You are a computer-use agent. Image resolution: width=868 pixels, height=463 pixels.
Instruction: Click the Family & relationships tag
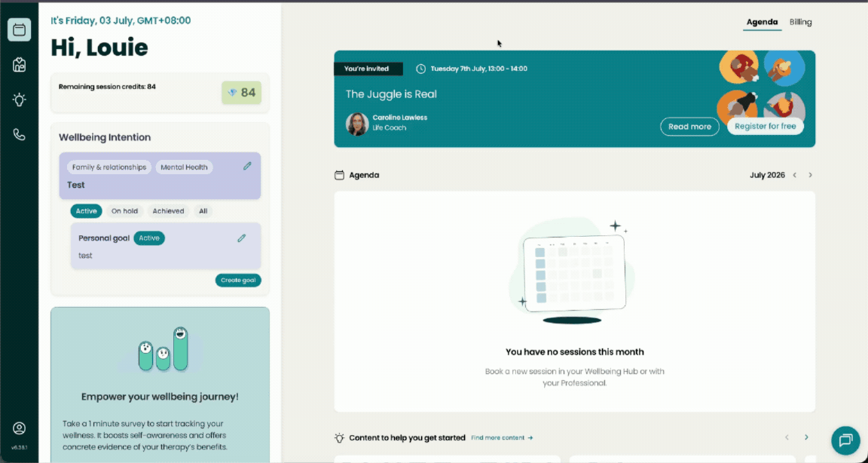click(x=109, y=167)
